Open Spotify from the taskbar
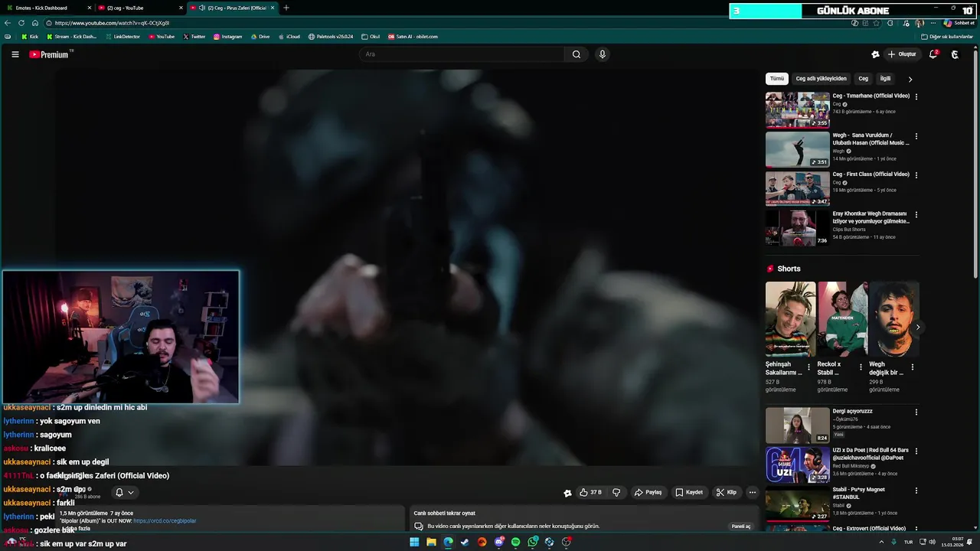980x551 pixels. (515, 542)
